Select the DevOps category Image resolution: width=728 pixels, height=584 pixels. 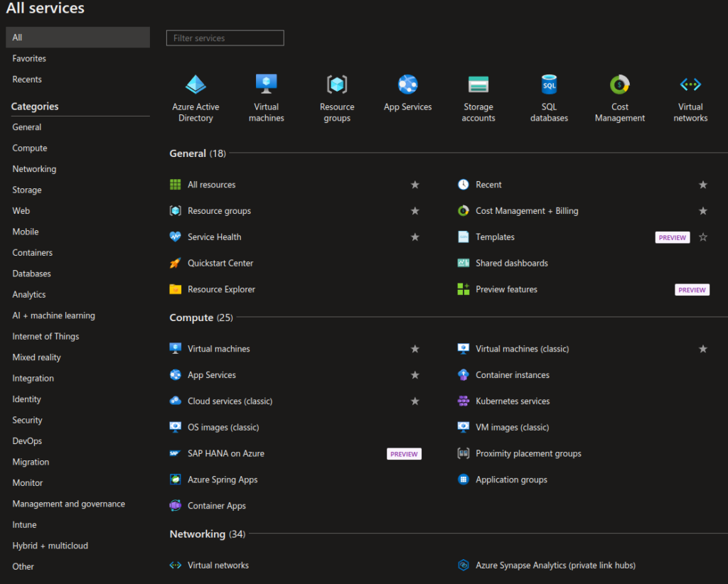[x=27, y=441]
